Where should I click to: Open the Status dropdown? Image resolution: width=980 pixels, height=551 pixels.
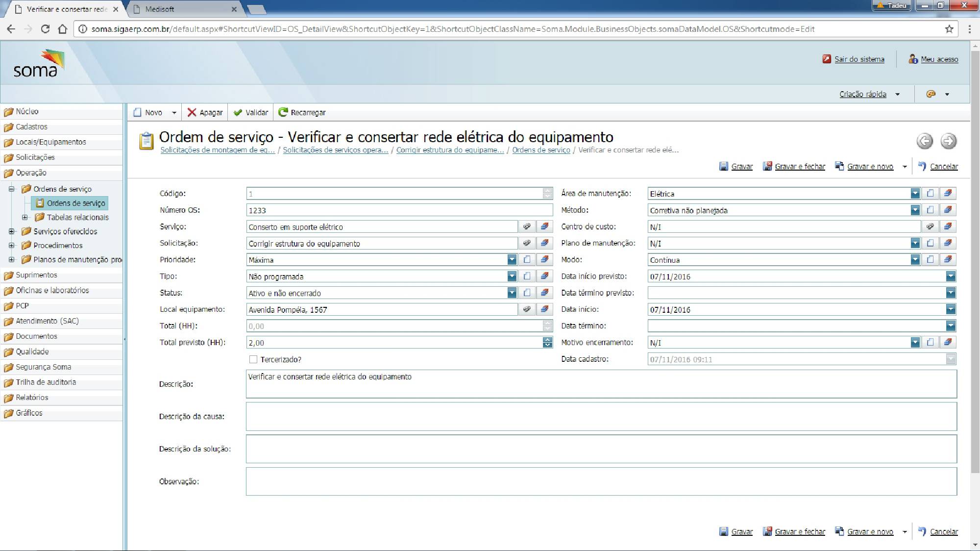coord(512,293)
